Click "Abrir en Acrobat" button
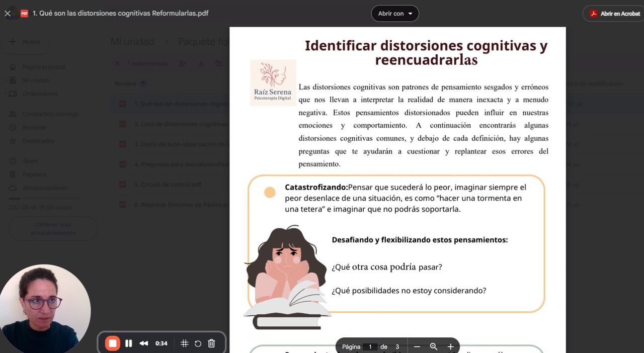 pyautogui.click(x=614, y=14)
